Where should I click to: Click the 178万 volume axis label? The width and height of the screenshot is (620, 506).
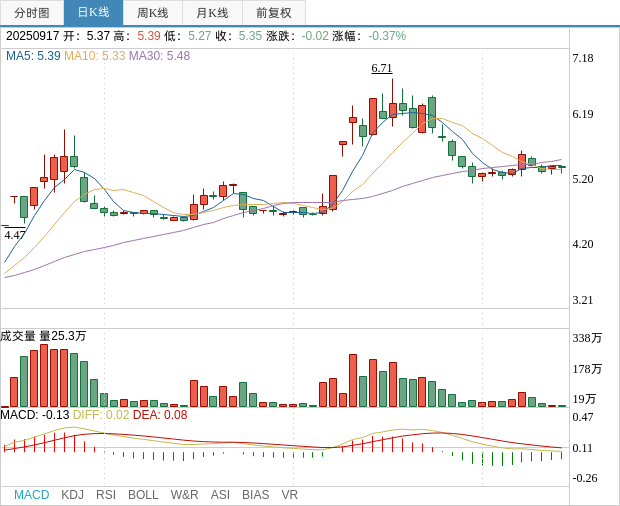coord(587,369)
